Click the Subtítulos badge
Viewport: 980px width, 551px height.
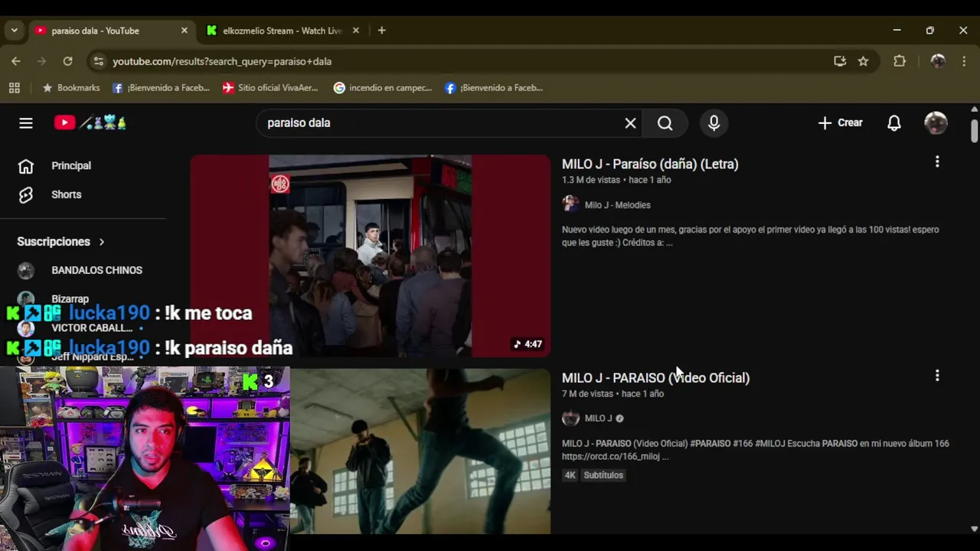point(603,475)
